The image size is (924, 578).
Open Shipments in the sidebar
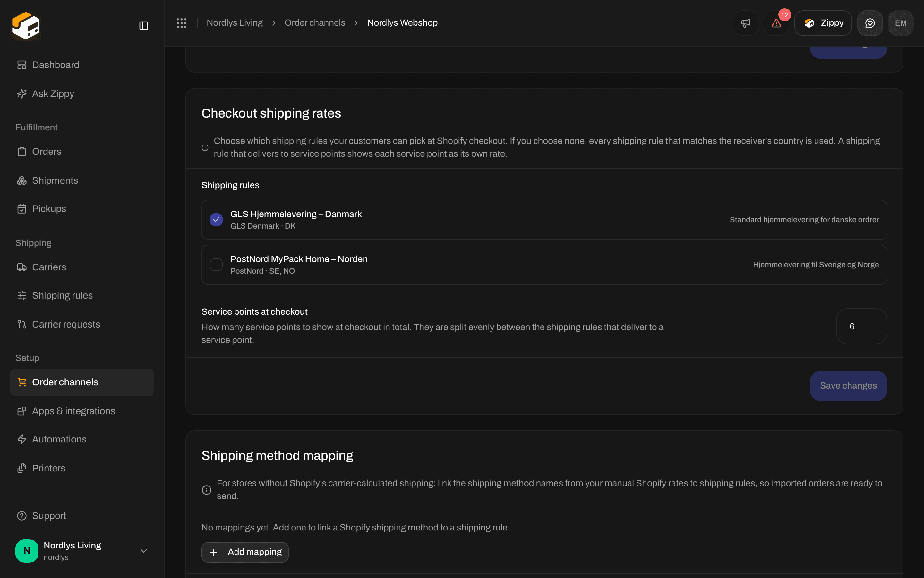coord(82,180)
